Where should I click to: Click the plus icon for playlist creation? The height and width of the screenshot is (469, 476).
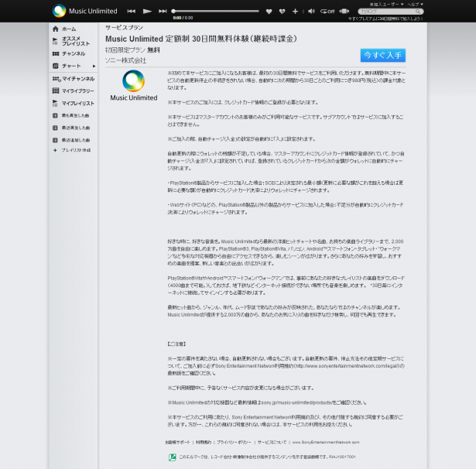55,150
